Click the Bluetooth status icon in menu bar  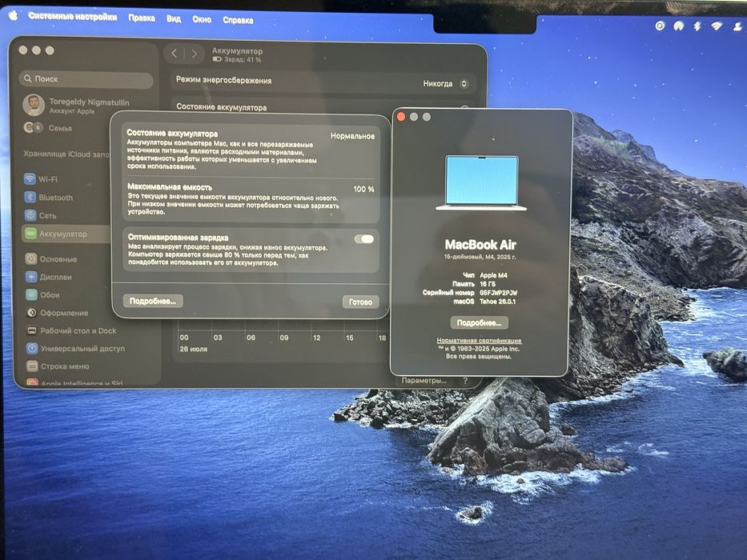point(697,26)
